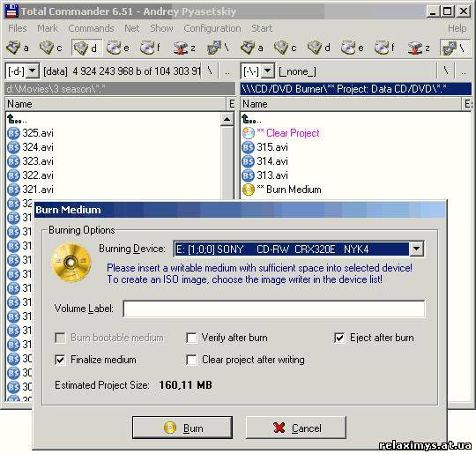Go to parent directory in left panel
The image size is (476, 454).
(x=227, y=71)
